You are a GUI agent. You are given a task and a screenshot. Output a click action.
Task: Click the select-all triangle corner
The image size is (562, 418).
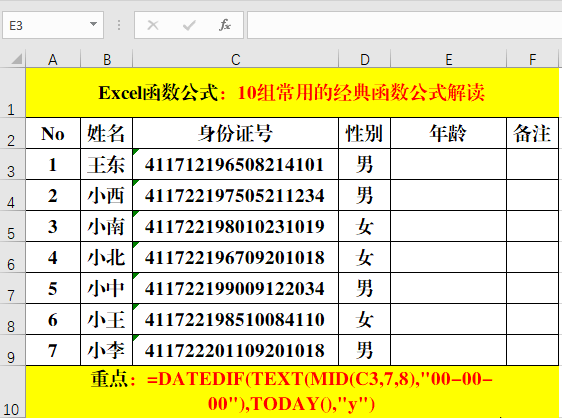click(x=17, y=59)
